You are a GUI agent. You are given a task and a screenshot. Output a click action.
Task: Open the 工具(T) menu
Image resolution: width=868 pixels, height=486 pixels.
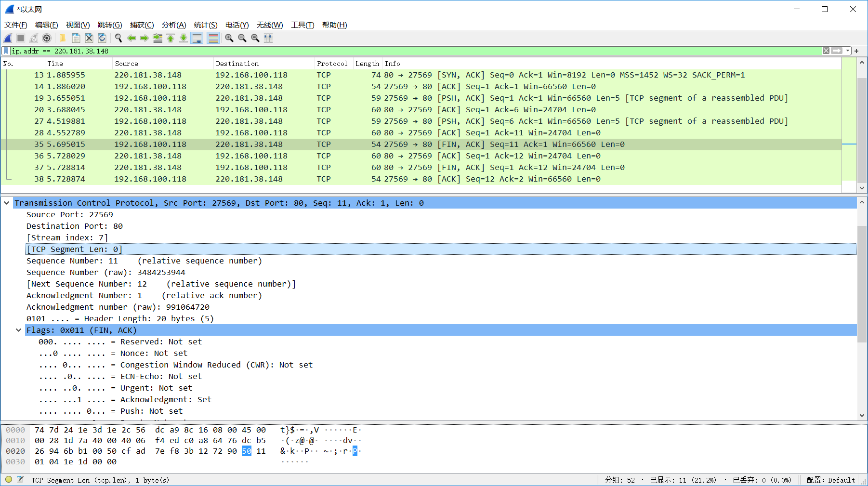(302, 25)
